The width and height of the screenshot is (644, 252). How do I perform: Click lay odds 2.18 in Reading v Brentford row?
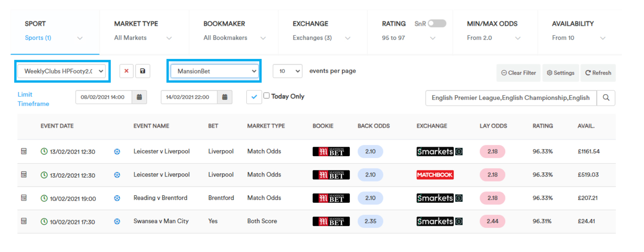(493, 198)
